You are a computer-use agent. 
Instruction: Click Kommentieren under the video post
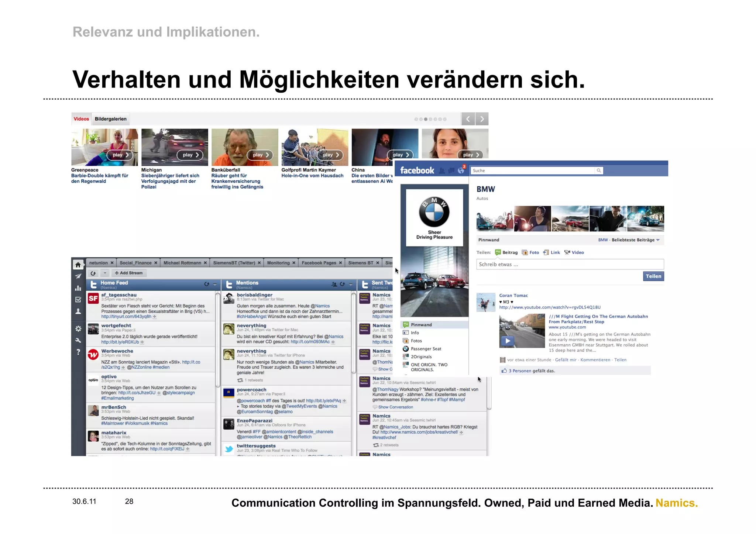595,360
